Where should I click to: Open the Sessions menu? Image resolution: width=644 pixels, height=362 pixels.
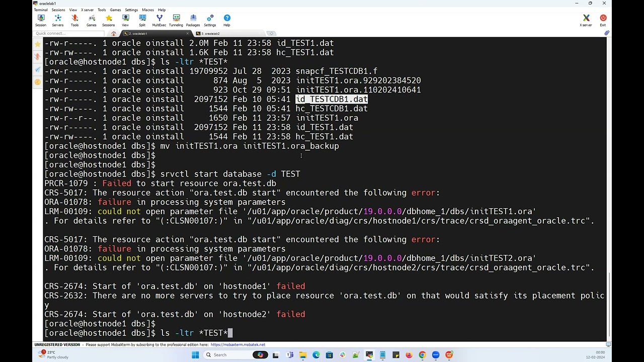coord(58,10)
